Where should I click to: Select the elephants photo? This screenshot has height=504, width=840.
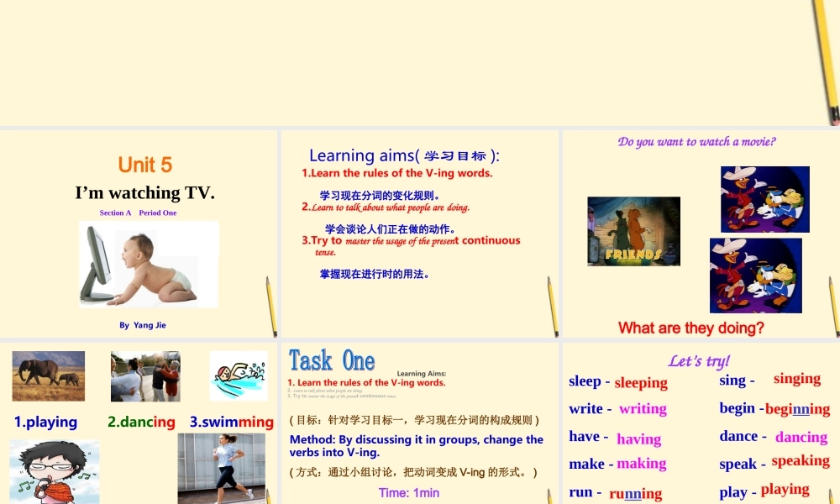tap(48, 376)
